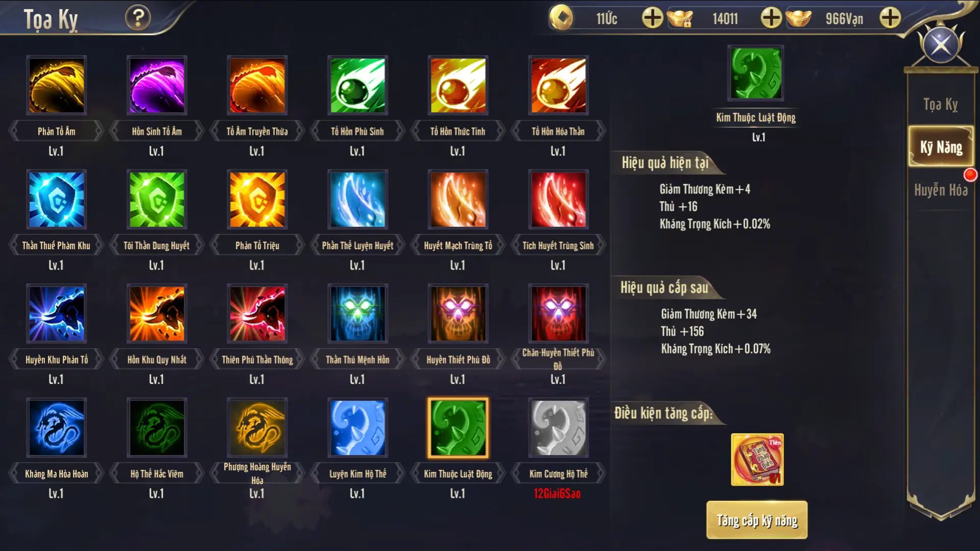Open the Huyễn Hóa tab

tap(941, 190)
